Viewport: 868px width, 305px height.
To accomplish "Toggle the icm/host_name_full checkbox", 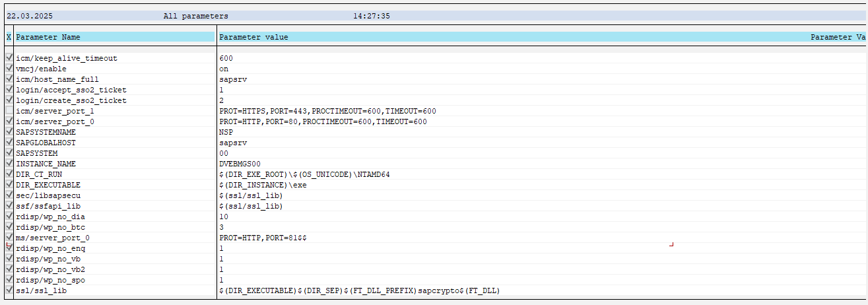I will [9, 79].
